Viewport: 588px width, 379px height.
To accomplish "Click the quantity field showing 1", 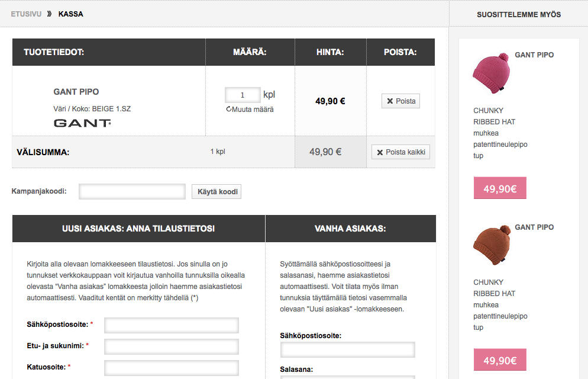I will (x=243, y=95).
